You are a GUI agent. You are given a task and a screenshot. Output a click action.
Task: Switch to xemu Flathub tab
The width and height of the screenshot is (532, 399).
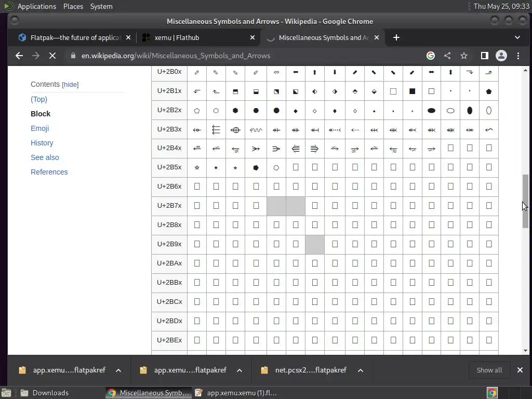point(197,37)
